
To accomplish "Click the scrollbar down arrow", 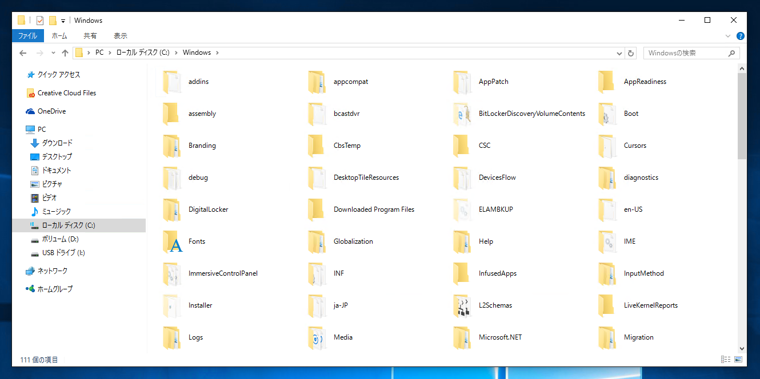I will (742, 348).
